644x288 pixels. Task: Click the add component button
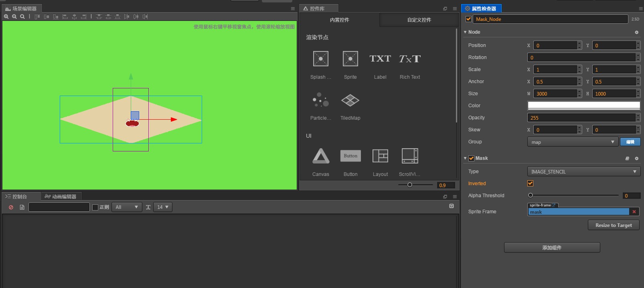[x=552, y=248]
